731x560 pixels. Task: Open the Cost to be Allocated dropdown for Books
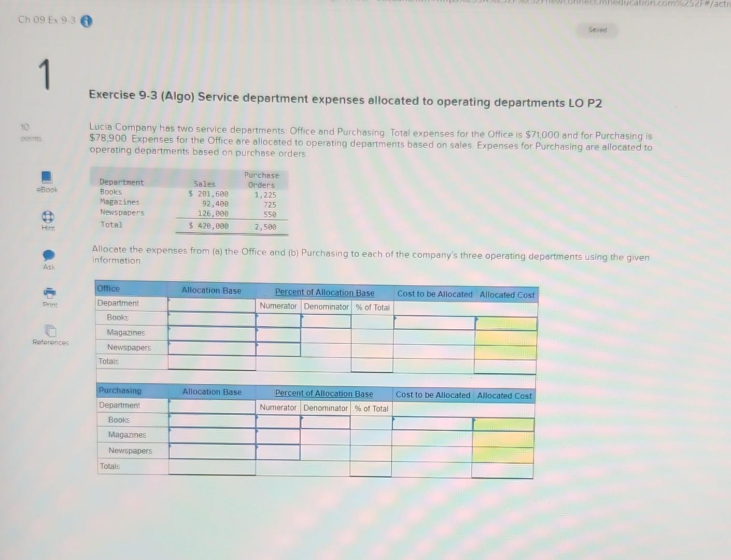click(x=434, y=323)
